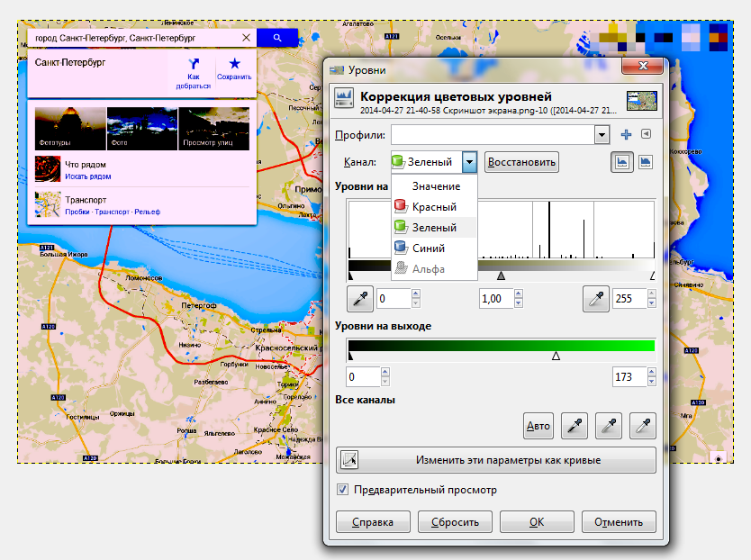Select 'Красный' channel from list
This screenshot has height=560, width=751.
click(x=434, y=207)
